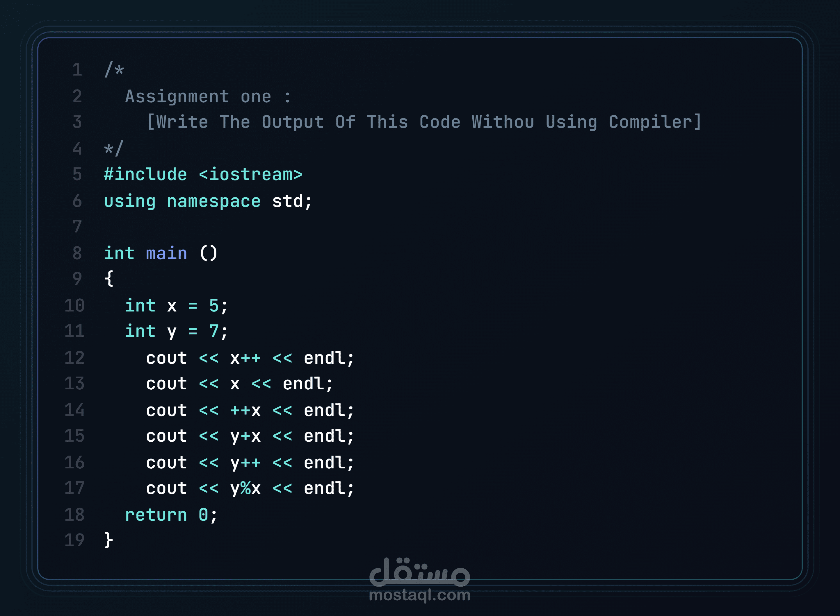Viewport: 840px width, 616px height.
Task: Click the mostaql.com watermark text
Action: click(x=419, y=595)
